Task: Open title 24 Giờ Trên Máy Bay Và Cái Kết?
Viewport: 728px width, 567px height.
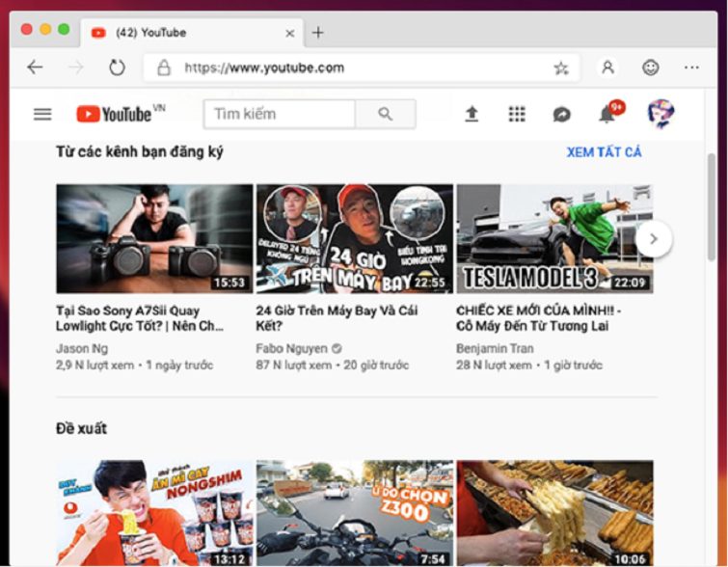Action: tap(337, 318)
